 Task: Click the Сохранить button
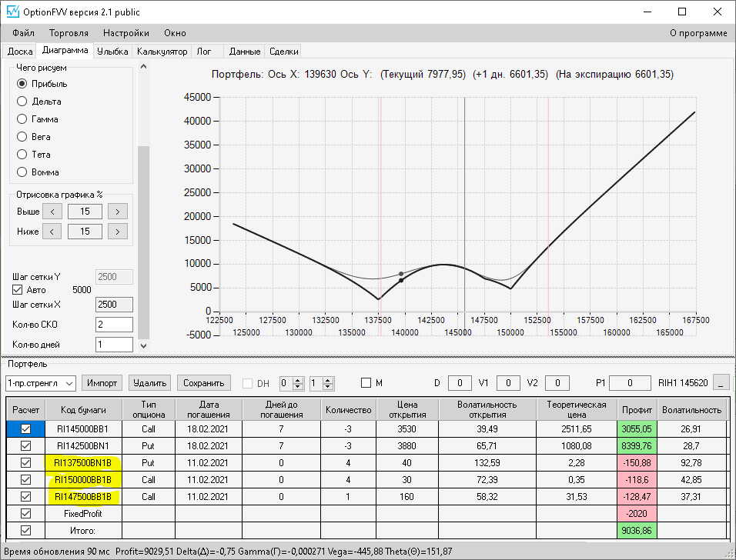pos(204,383)
